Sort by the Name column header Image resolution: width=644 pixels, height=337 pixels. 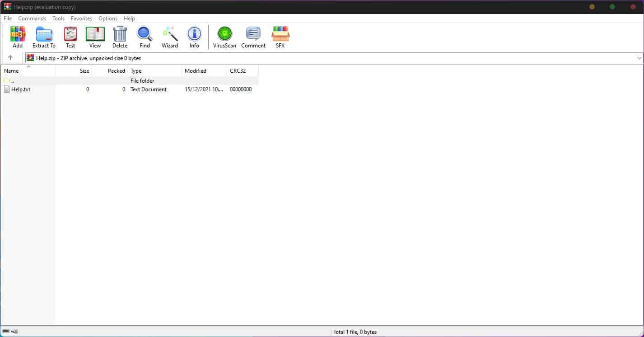pos(28,71)
